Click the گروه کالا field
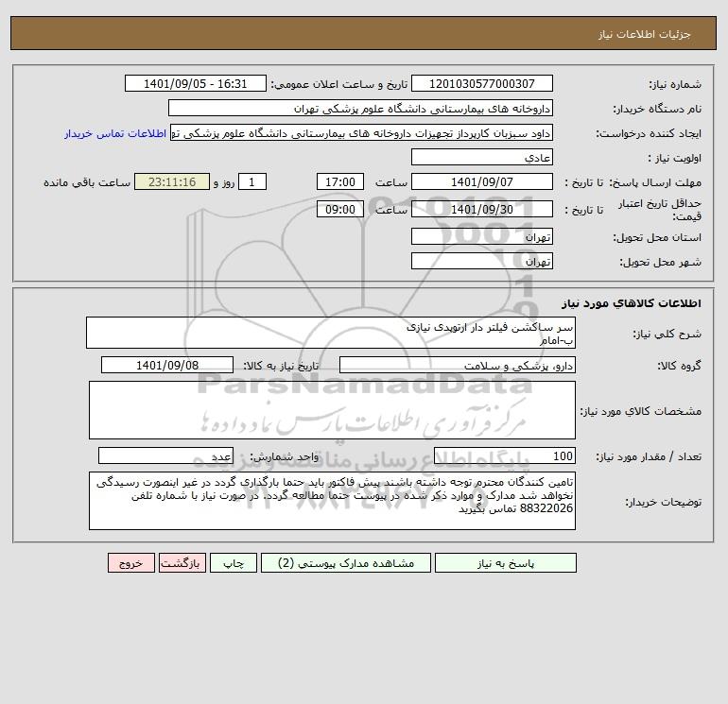The height and width of the screenshot is (704, 728). coord(458,365)
